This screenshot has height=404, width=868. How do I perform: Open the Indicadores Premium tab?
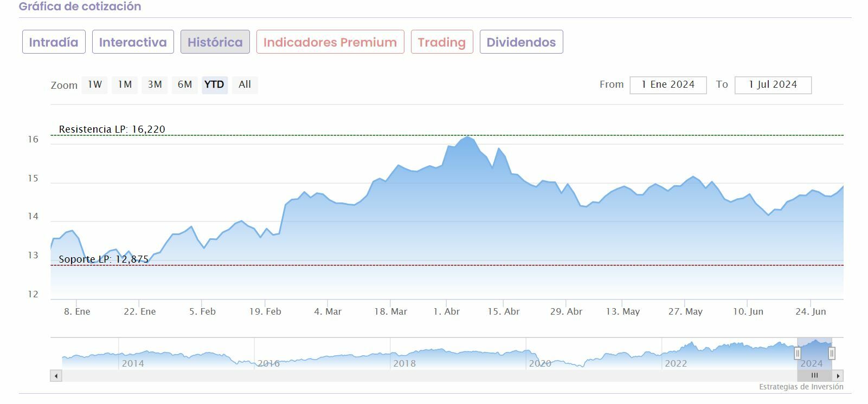(330, 42)
